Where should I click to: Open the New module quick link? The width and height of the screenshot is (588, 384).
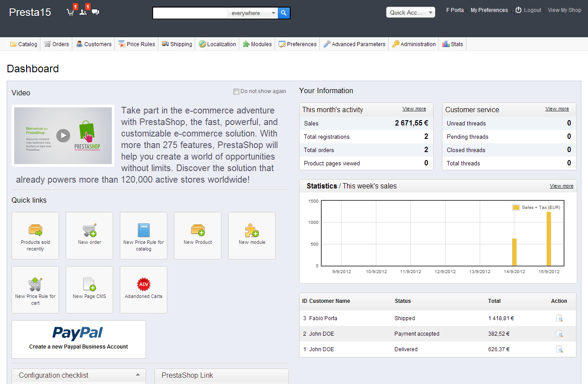[x=252, y=235]
